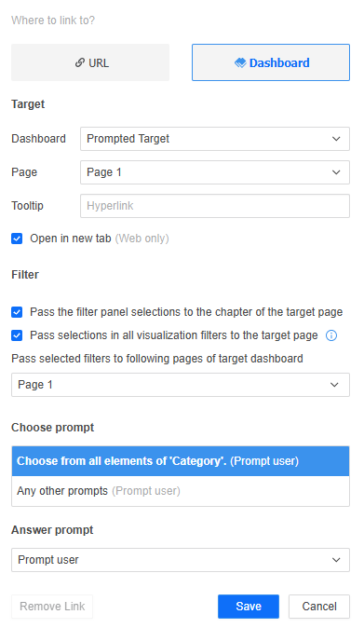The height and width of the screenshot is (628, 364).
Task: Toggle the Open in new tab checkbox
Action: coord(17,239)
